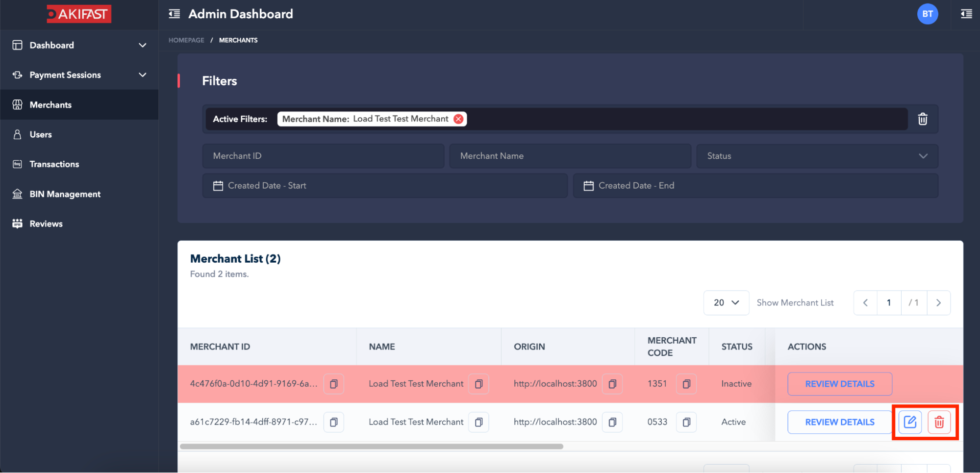Change page size from the 20 dropdown
Screen dimensions: 980x473
coord(726,303)
